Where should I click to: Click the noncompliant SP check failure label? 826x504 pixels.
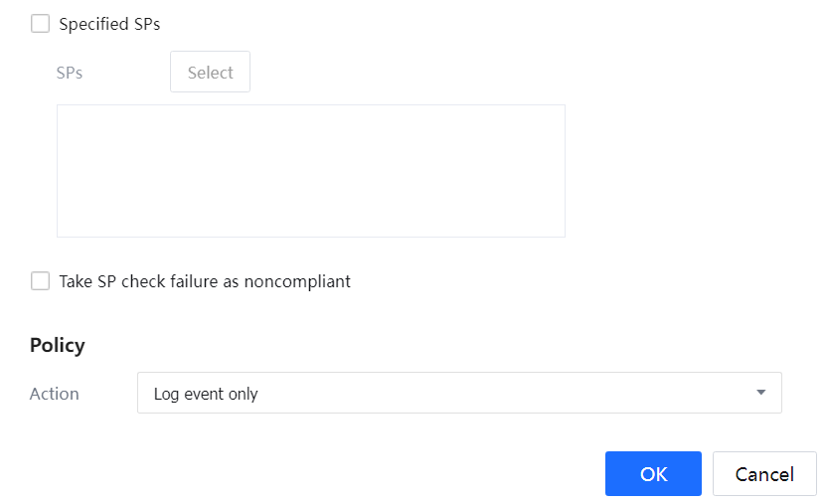tap(205, 281)
